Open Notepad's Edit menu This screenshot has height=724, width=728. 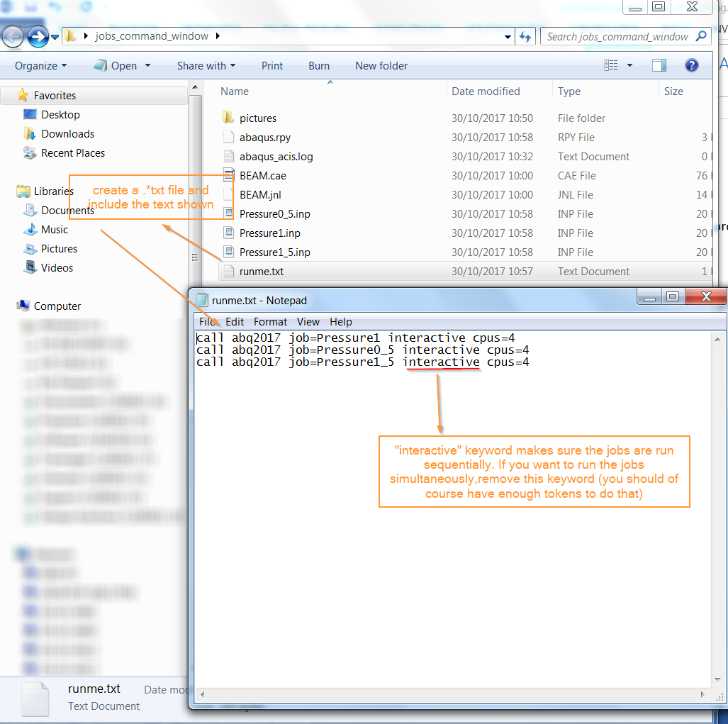(x=234, y=321)
